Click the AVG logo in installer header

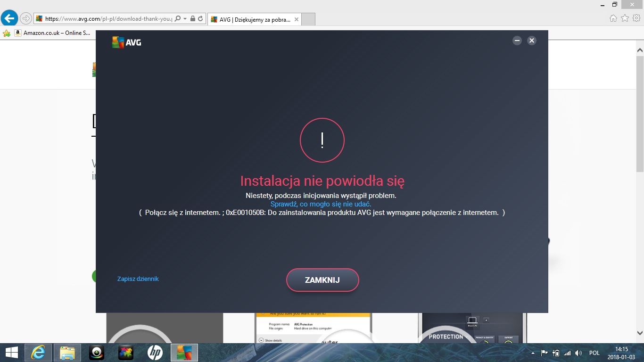(x=126, y=42)
